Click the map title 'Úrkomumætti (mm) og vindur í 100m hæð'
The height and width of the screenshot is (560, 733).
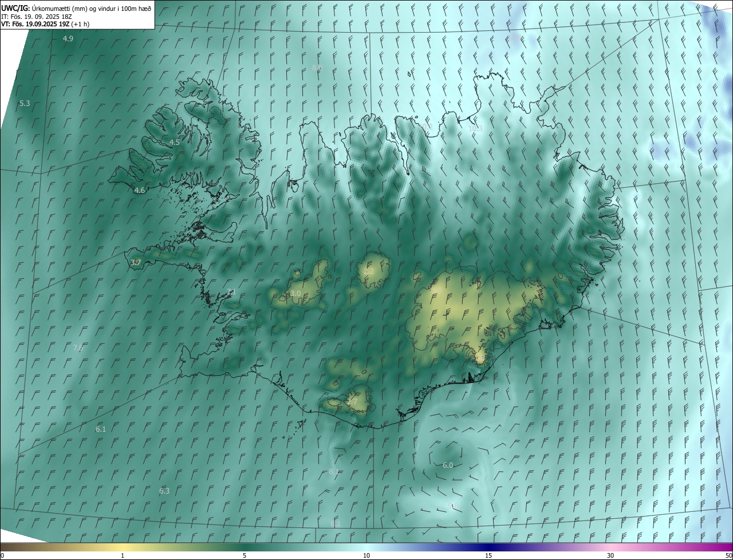[92, 8]
